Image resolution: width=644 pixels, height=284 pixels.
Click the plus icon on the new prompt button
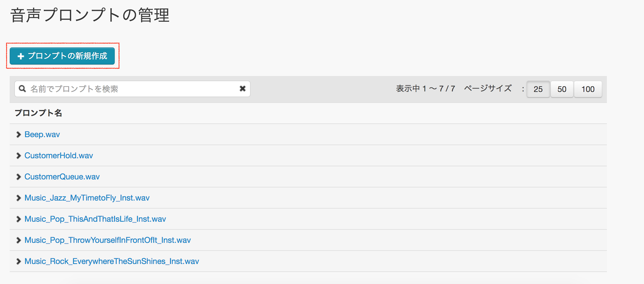point(21,56)
